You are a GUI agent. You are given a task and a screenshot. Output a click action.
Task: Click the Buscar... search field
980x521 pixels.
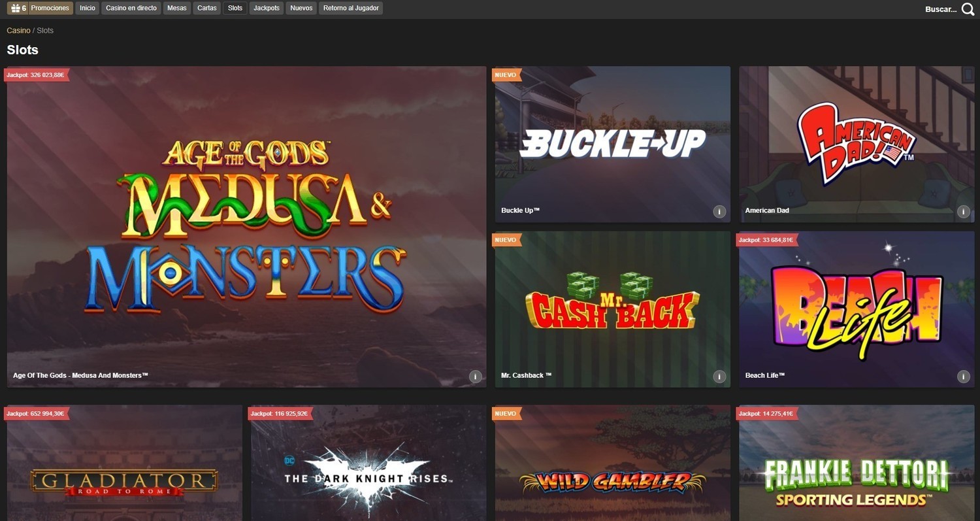tap(941, 9)
